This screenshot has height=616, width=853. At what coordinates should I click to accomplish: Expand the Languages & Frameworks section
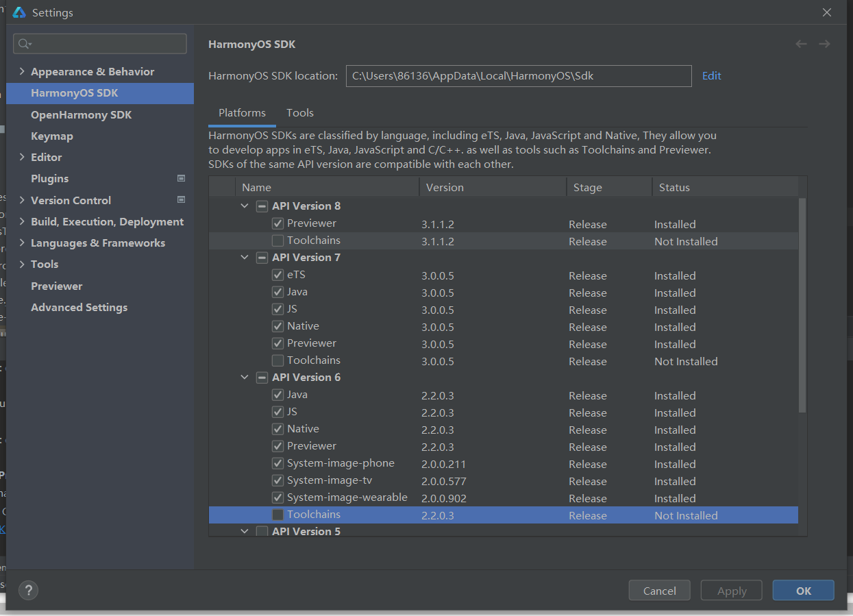click(22, 243)
